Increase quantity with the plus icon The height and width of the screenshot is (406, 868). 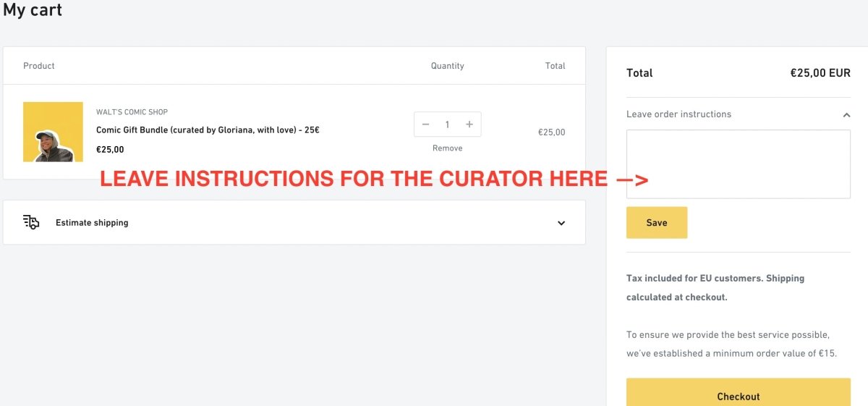469,124
